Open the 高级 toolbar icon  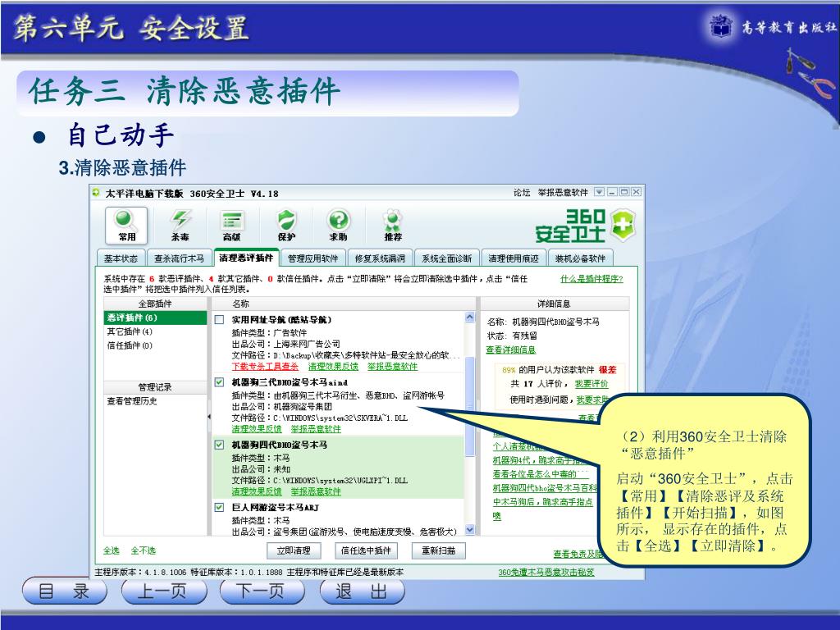pyautogui.click(x=232, y=225)
